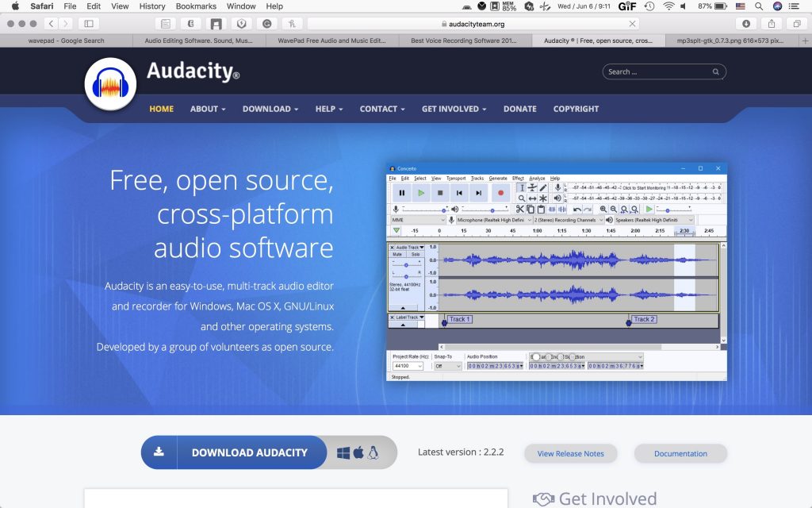The height and width of the screenshot is (508, 812).
Task: Open the COPYRIGHT nav link
Action: tap(576, 109)
